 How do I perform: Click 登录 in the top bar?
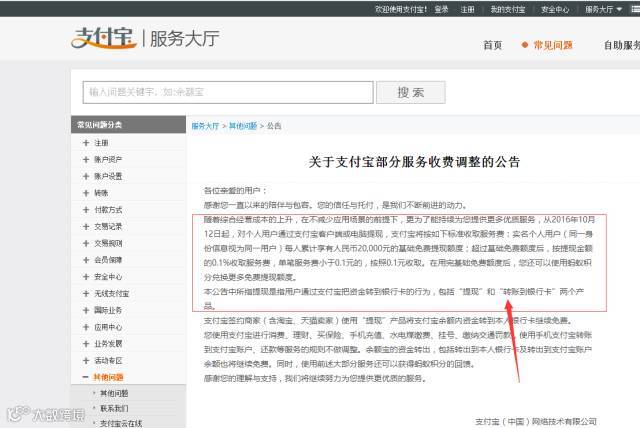(441, 9)
